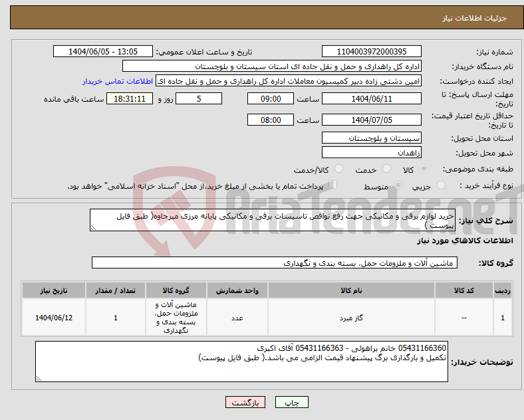Image resolution: width=524 pixels, height=420 pixels.
Task: Click the کد کالا column header
Action: pos(464,290)
